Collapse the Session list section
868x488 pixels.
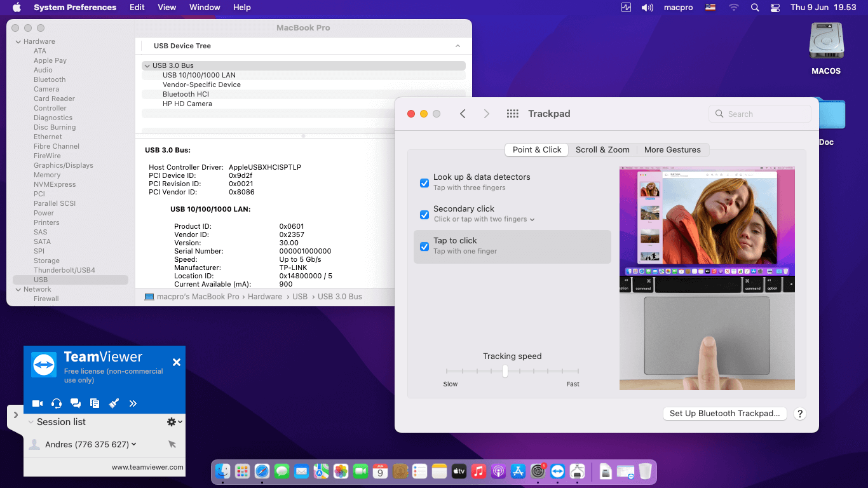(31, 422)
